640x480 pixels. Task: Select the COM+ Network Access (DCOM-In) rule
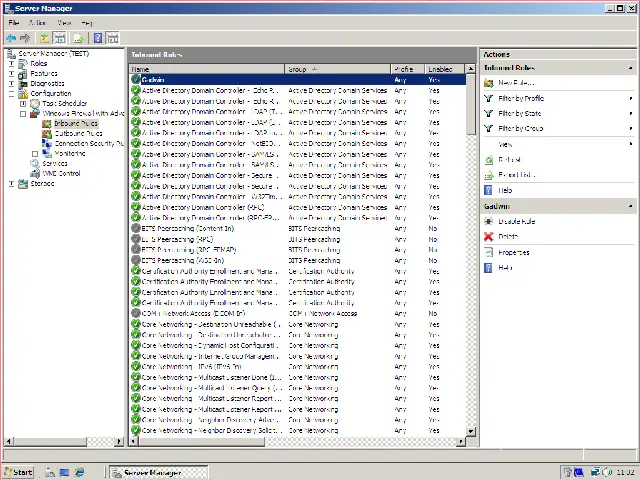pos(298,313)
